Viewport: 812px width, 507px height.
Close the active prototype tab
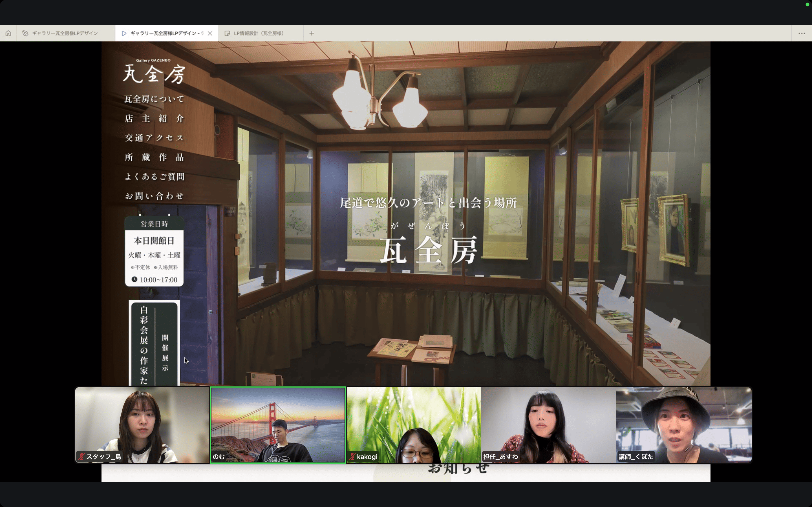210,33
